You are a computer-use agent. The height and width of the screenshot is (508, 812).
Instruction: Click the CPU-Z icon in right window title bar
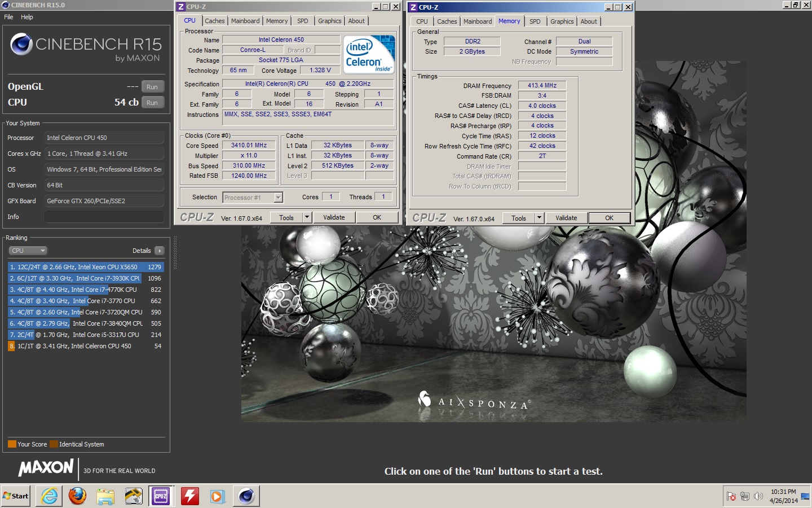413,7
